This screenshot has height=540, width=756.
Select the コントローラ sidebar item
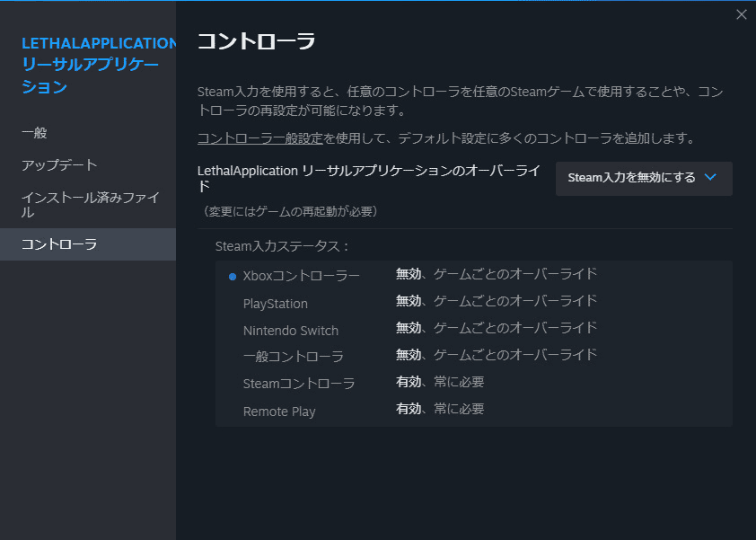coord(88,244)
